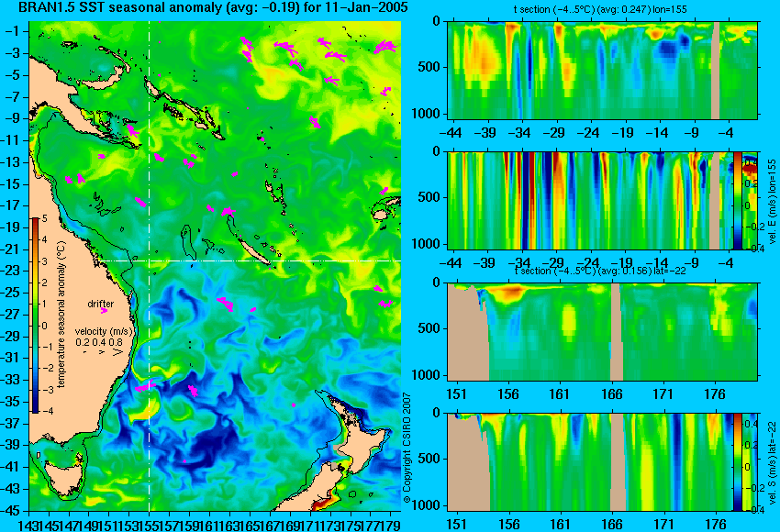Click the velocity scale arrows in the legend
This screenshot has width=780, height=532.
click(103, 352)
